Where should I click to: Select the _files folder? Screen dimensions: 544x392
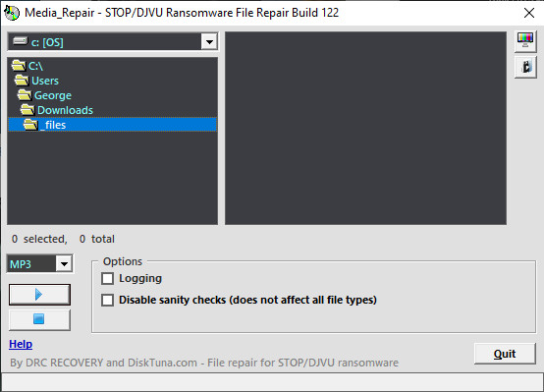click(x=112, y=125)
